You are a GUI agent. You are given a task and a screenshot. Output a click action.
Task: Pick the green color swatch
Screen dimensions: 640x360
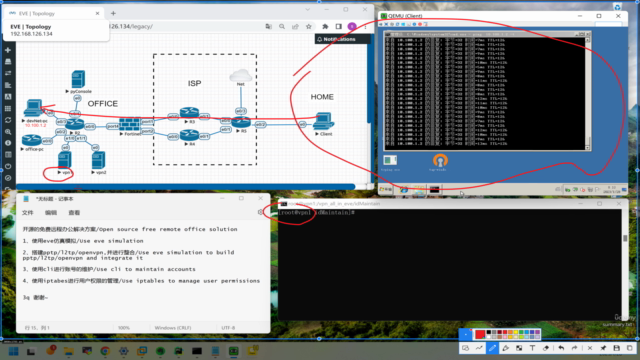521,333
